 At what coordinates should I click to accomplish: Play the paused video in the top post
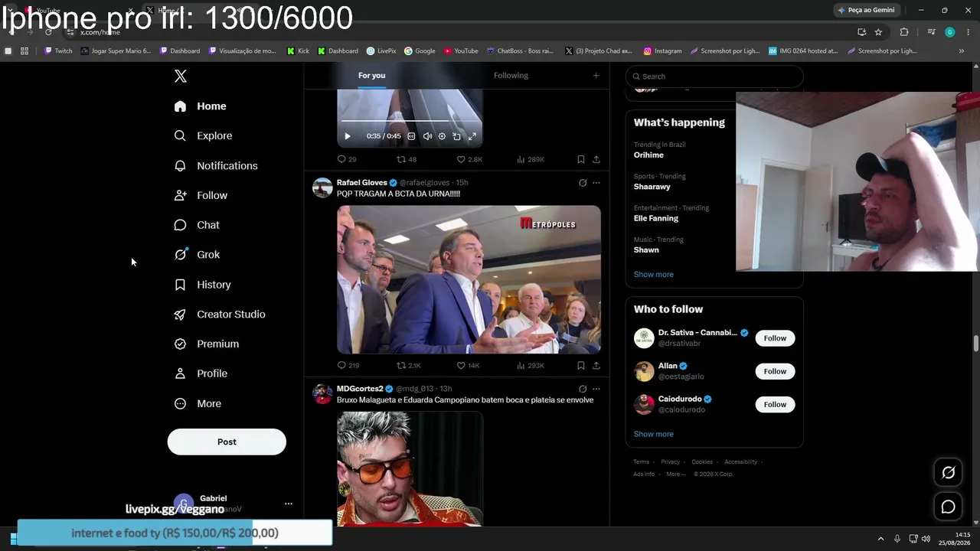[x=347, y=136]
